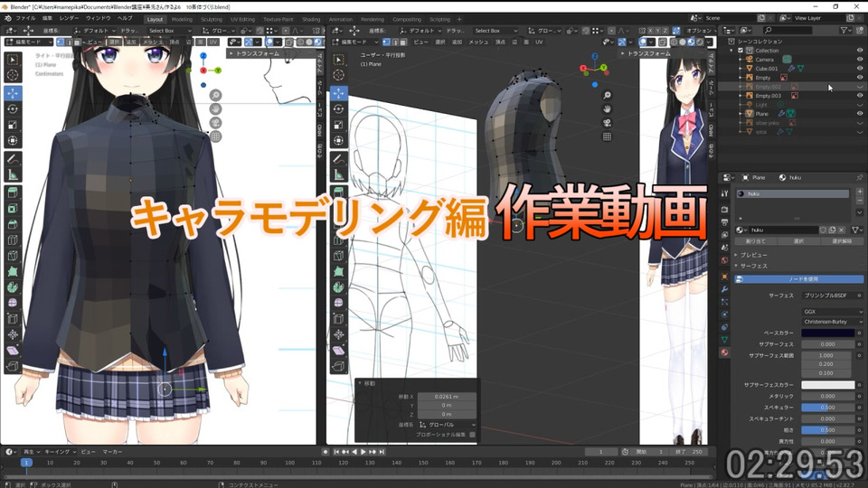
Task: Open the File menu
Action: (x=25, y=18)
